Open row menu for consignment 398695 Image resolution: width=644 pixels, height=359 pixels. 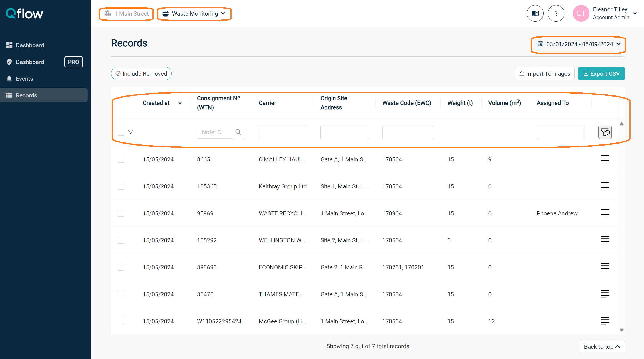[605, 267]
